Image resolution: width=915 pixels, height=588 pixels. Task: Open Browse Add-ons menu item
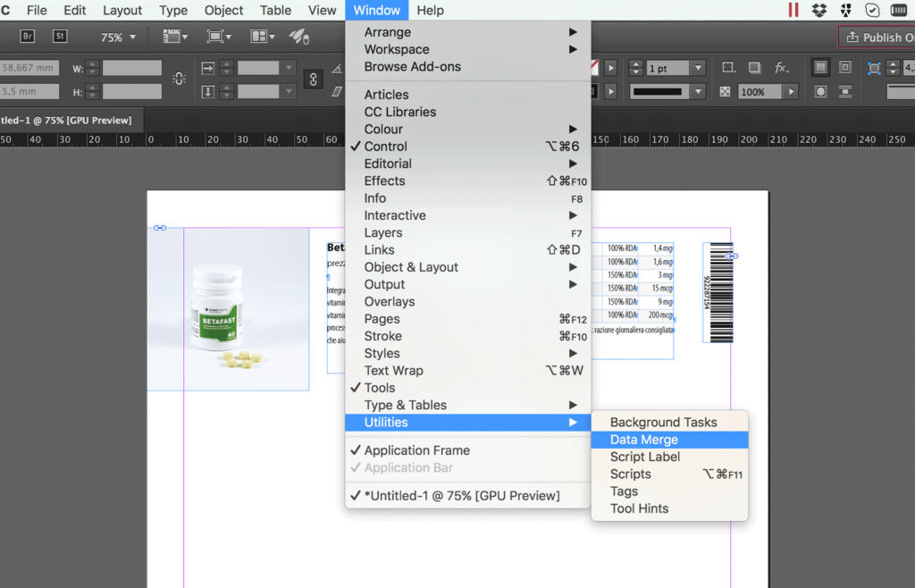click(467, 66)
